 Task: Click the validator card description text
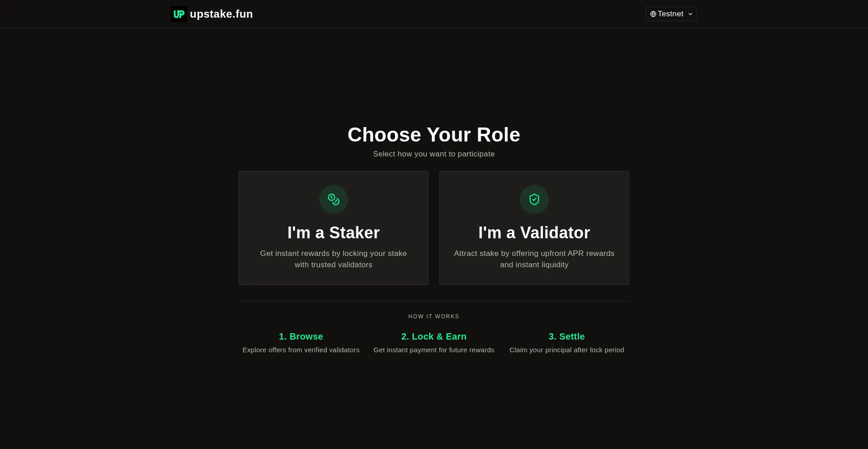[534, 259]
